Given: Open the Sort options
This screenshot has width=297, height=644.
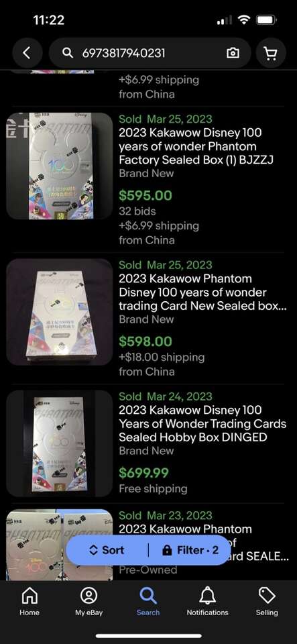Looking at the screenshot, I should (x=107, y=550).
